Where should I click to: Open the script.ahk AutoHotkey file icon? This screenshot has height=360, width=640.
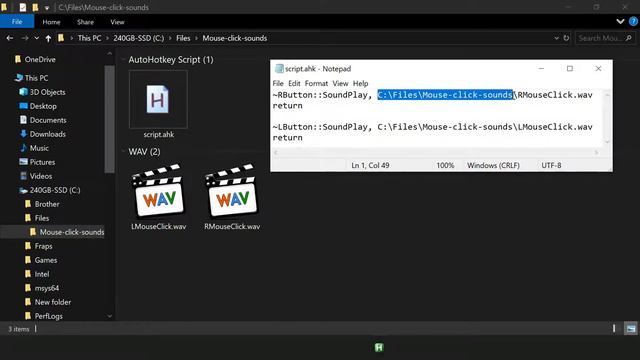[x=158, y=99]
